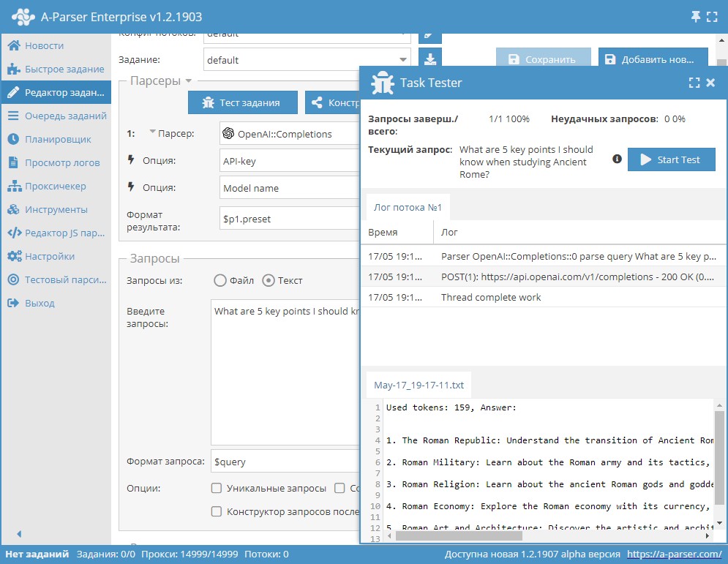This screenshot has width=728, height=564.
Task: Click the lightning icon beside the API-key option
Action: point(131,160)
